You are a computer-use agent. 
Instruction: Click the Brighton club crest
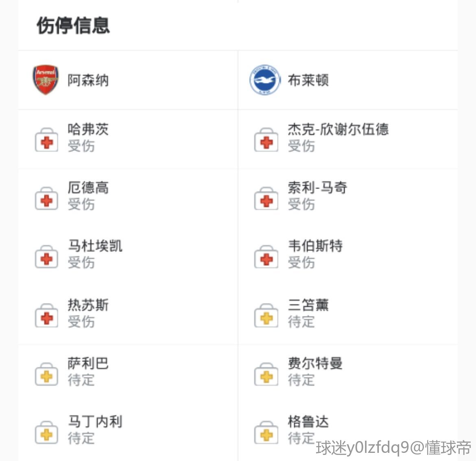(265, 80)
